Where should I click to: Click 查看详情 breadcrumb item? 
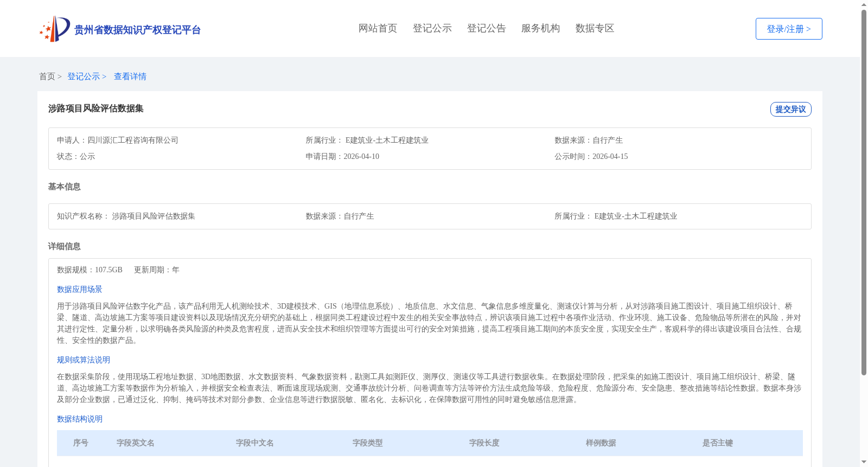pos(130,76)
